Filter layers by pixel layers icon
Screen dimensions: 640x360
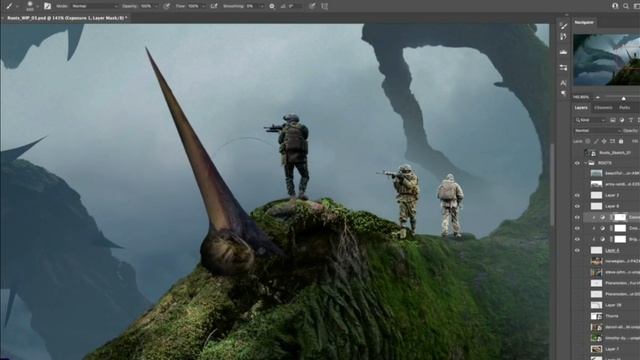pyautogui.click(x=613, y=120)
